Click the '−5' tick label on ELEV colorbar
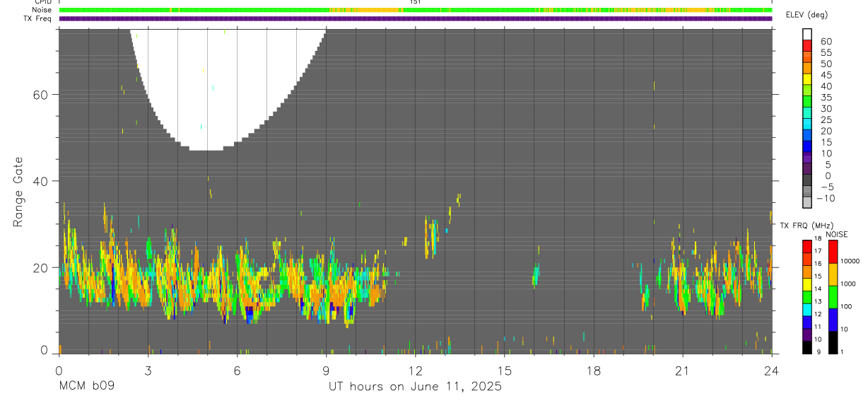The image size is (868, 401). (826, 187)
